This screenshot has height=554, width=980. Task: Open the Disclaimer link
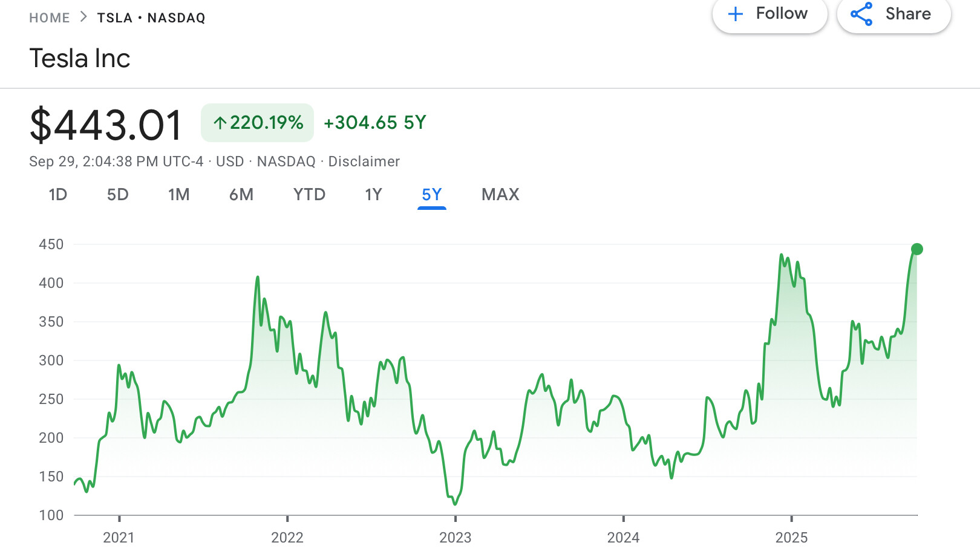click(x=364, y=161)
